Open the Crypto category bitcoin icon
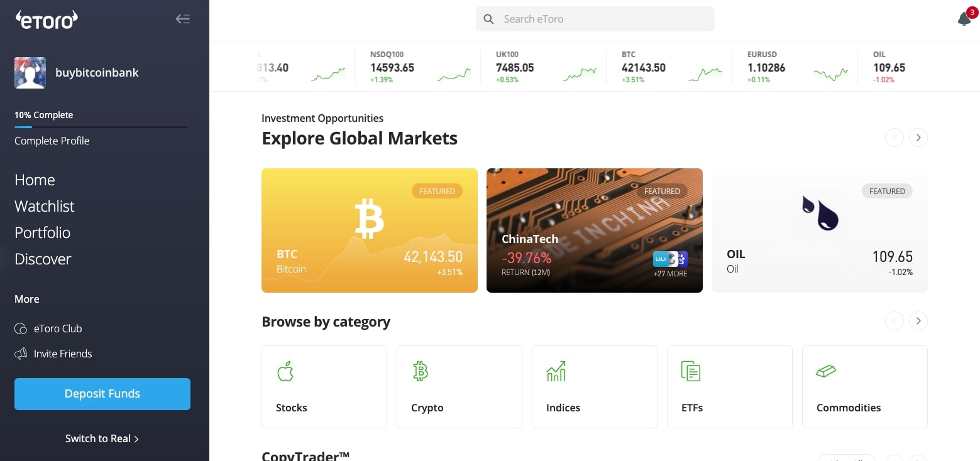Viewport: 980px width, 461px height. [x=421, y=371]
